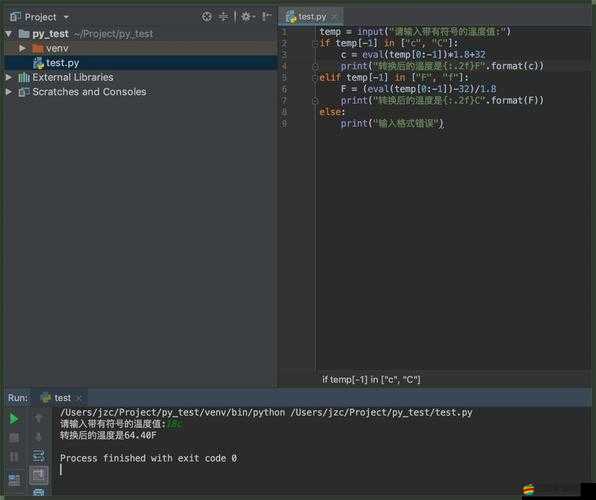Screen dimensions: 596x500
Task: Click the locate/scroll-from-source target icon
Action: coord(207,16)
